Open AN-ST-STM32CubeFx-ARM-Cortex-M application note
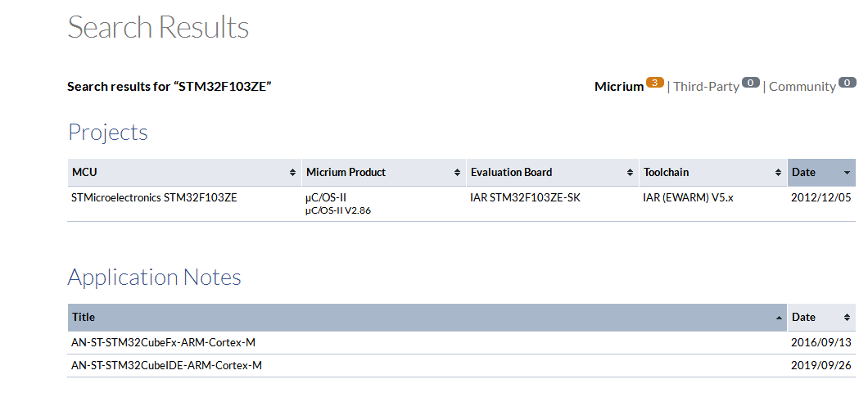Viewport: 868px width, 411px height. (163, 343)
